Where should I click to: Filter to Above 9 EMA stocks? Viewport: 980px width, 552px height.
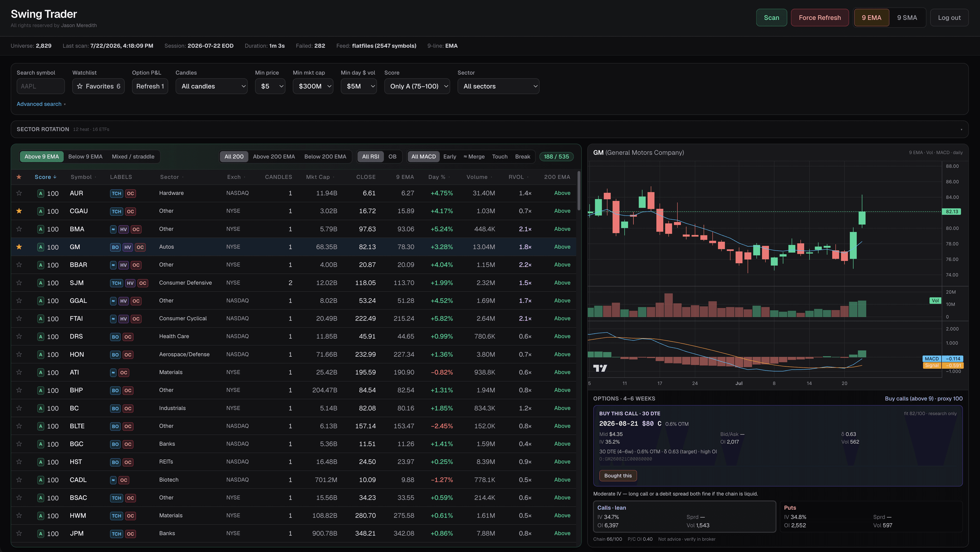point(41,157)
